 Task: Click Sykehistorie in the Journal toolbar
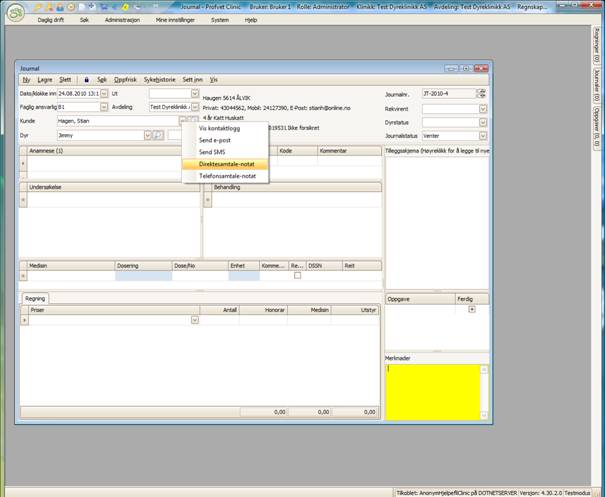[159, 78]
